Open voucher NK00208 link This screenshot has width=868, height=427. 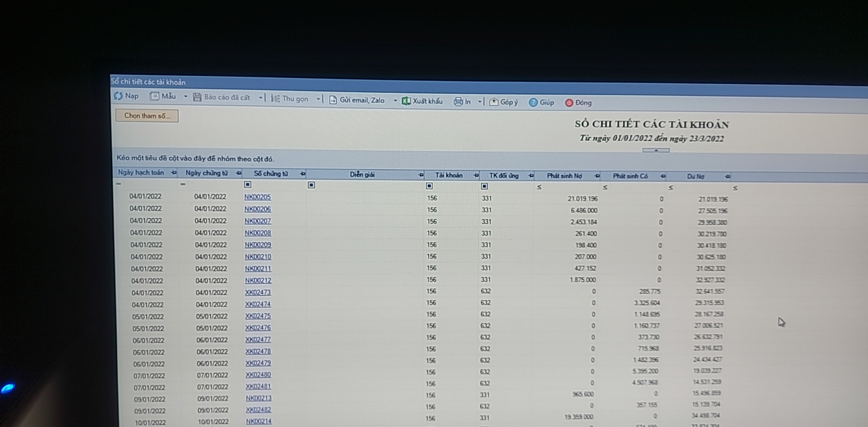coord(258,233)
